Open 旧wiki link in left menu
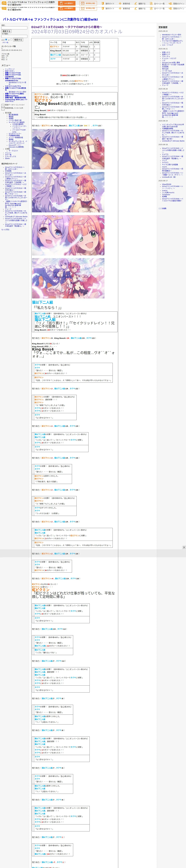The width and height of the screenshot is (186, 868). click(x=7, y=158)
